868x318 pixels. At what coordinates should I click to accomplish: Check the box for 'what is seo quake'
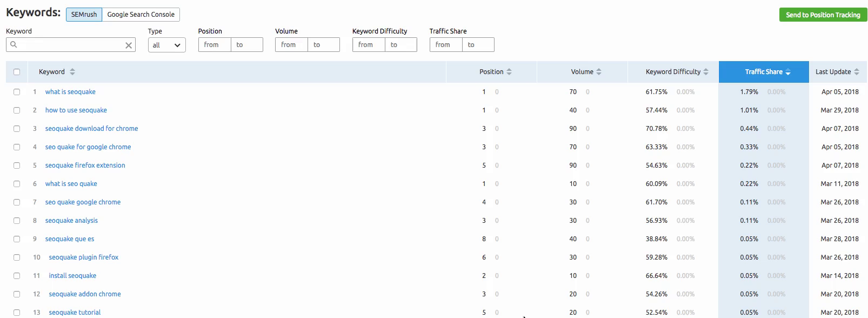[17, 184]
